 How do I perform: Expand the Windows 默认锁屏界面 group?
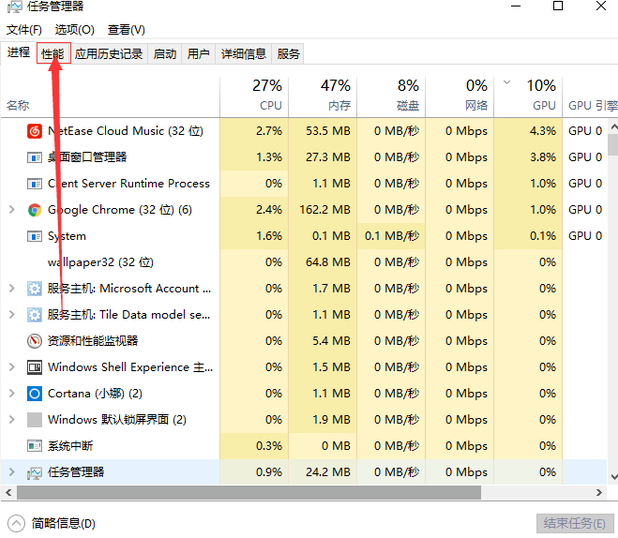click(x=12, y=420)
